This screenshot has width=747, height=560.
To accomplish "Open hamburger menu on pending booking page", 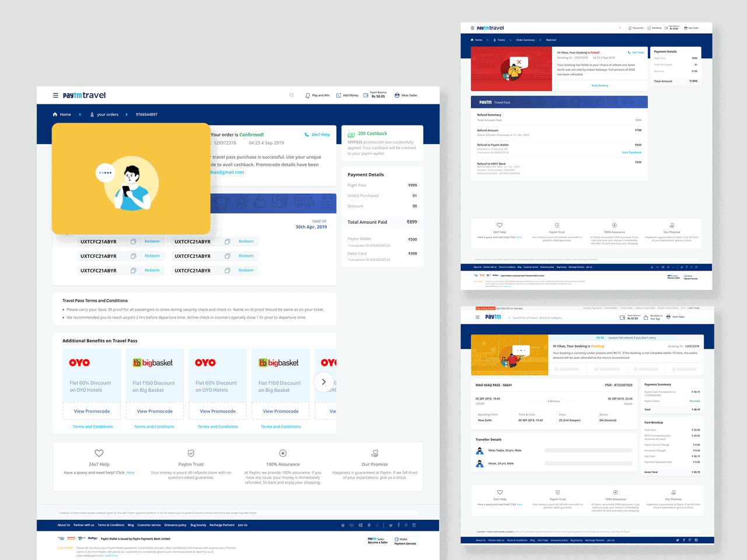I will pyautogui.click(x=477, y=317).
